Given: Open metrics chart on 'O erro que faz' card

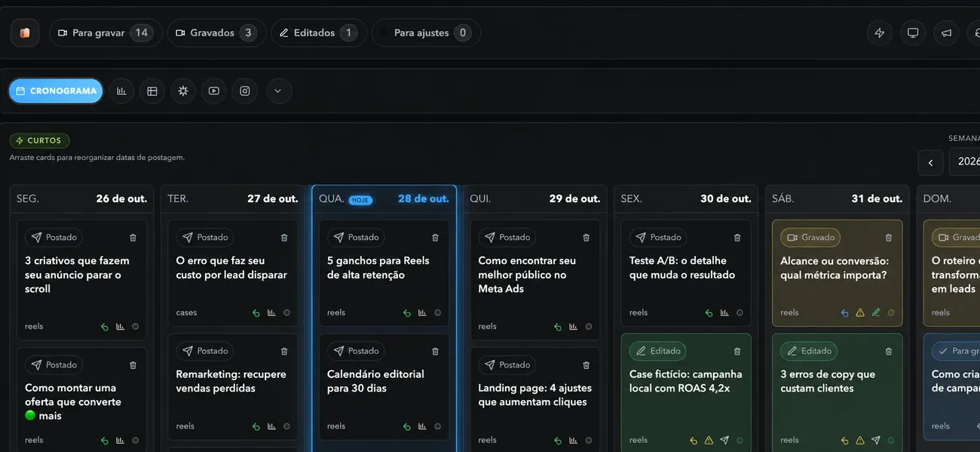Looking at the screenshot, I should tap(271, 312).
